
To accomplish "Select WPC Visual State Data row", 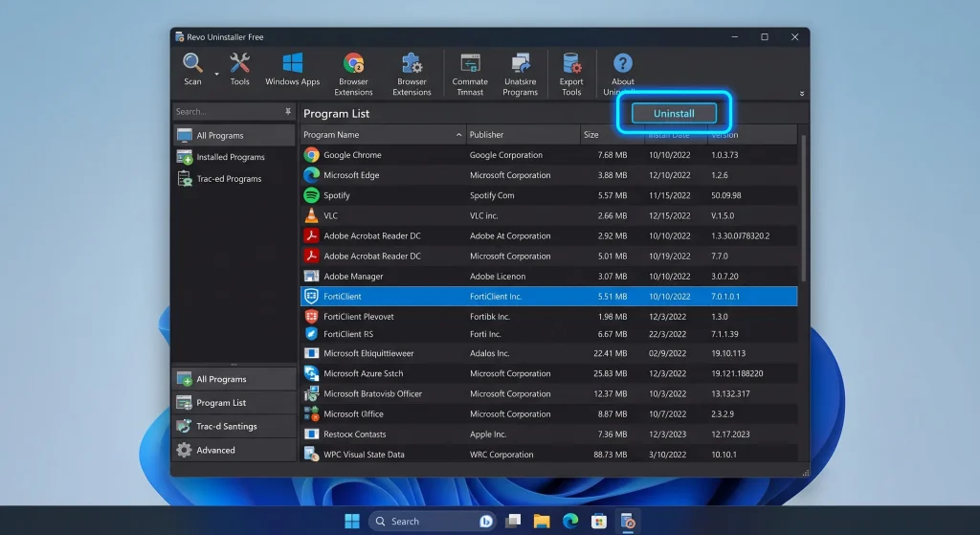I will [x=548, y=454].
